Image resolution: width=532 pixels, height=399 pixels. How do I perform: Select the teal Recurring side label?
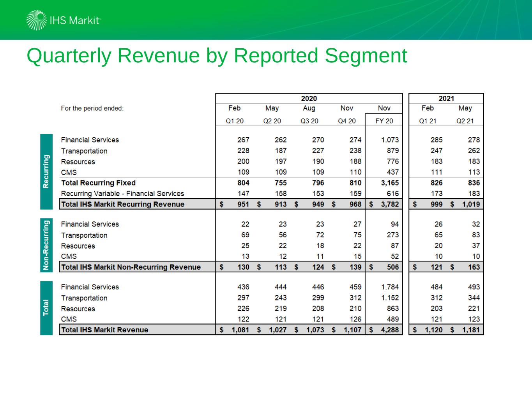[x=46, y=171]
